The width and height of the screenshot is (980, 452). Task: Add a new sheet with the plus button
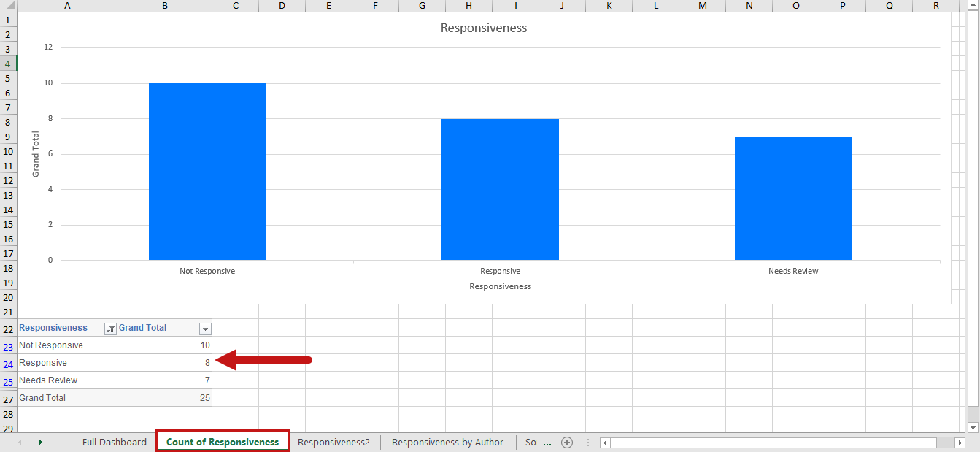pos(567,443)
